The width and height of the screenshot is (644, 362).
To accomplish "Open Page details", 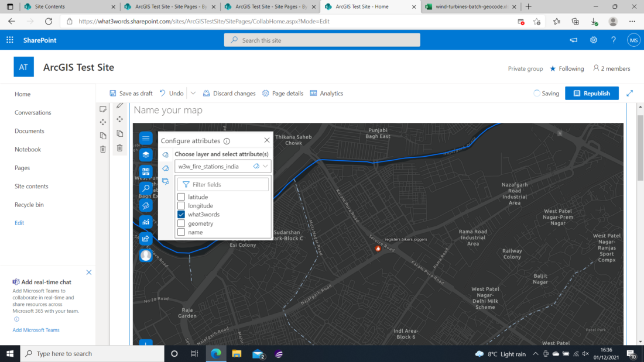I will 283,93.
